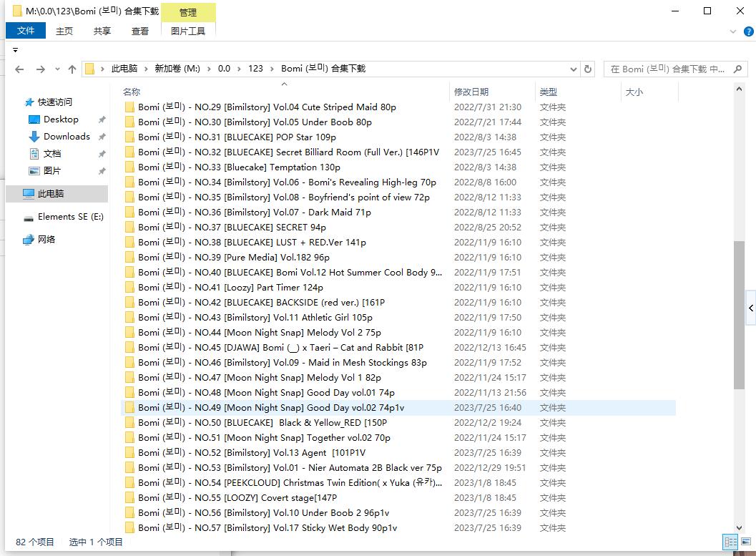Sort by the 大小 column header
This screenshot has width=756, height=556.
(634, 92)
